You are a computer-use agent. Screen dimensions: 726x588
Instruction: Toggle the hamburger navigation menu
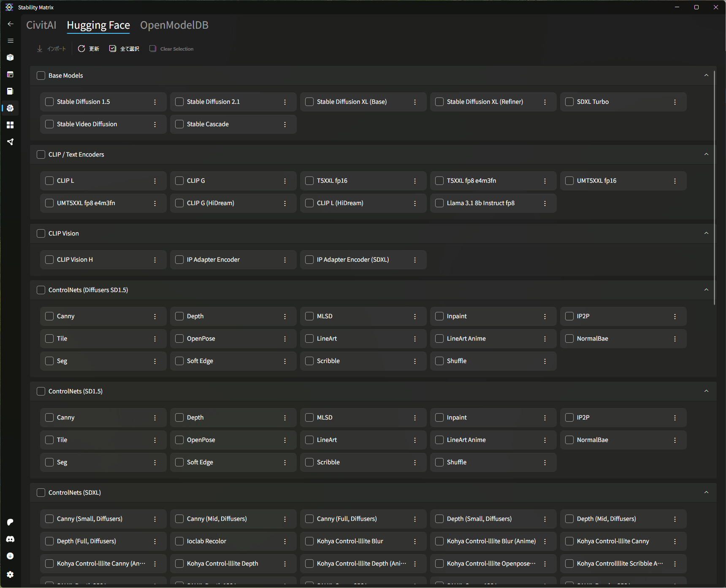10,41
